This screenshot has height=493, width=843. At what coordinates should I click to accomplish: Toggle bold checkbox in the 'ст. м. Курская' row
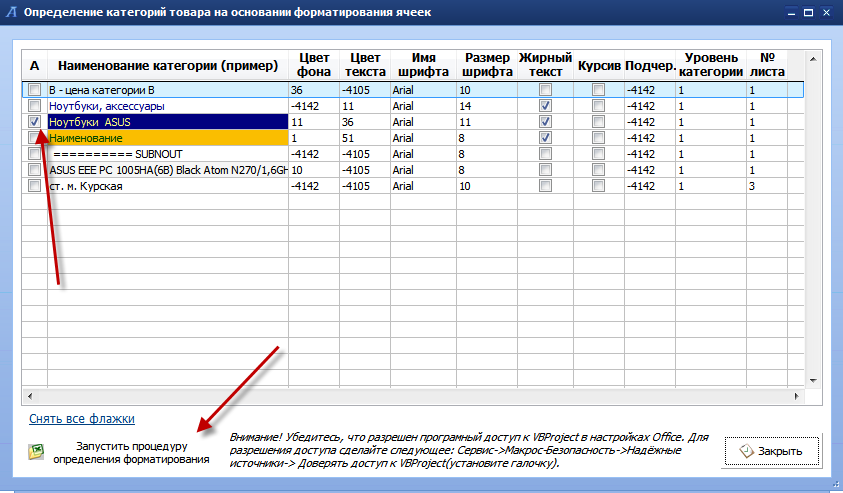coord(545,186)
